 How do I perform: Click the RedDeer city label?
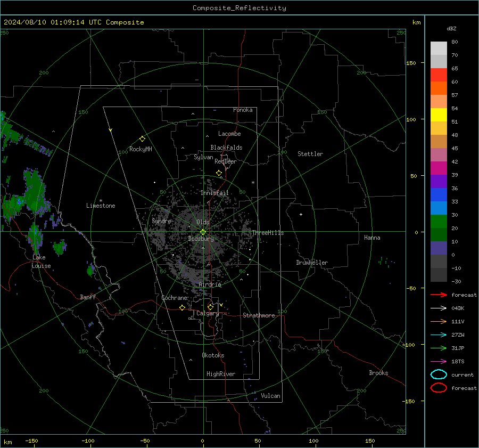click(x=226, y=161)
